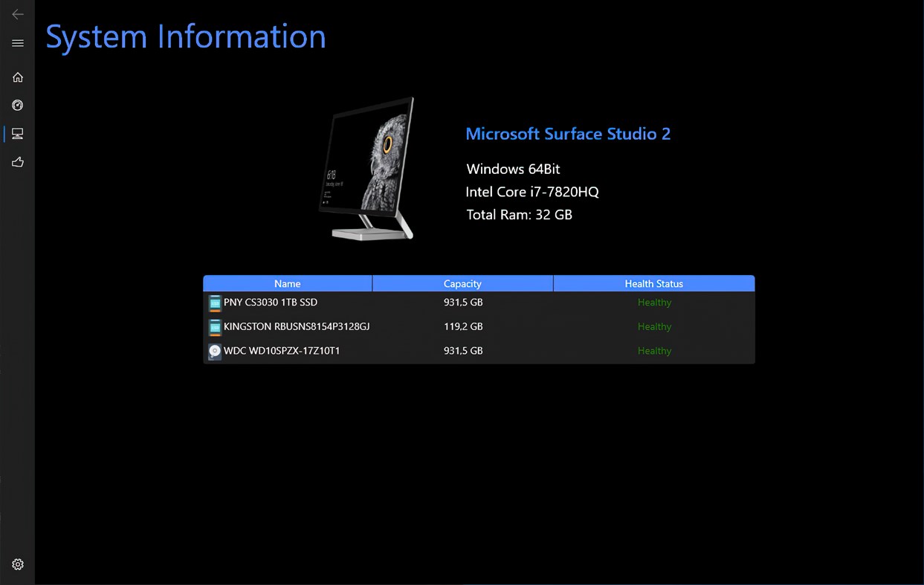This screenshot has height=585, width=924.
Task: Click the Intel Core i7-7820HQ text
Action: pos(532,192)
